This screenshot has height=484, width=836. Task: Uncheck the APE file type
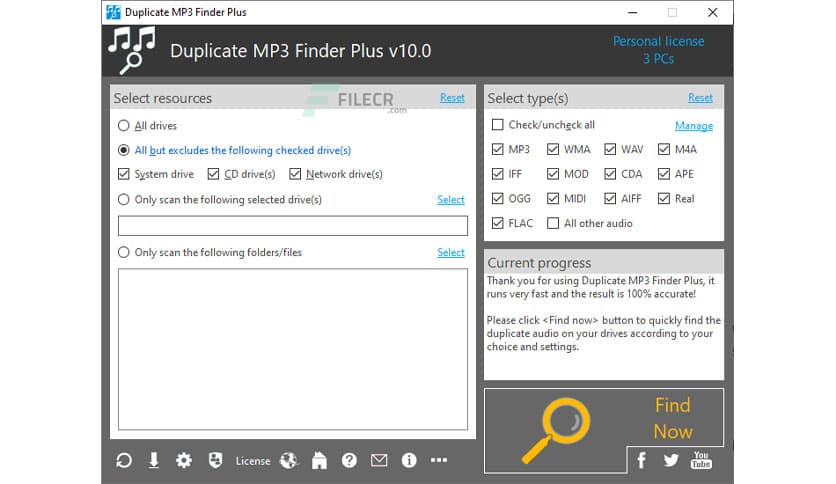(x=664, y=174)
